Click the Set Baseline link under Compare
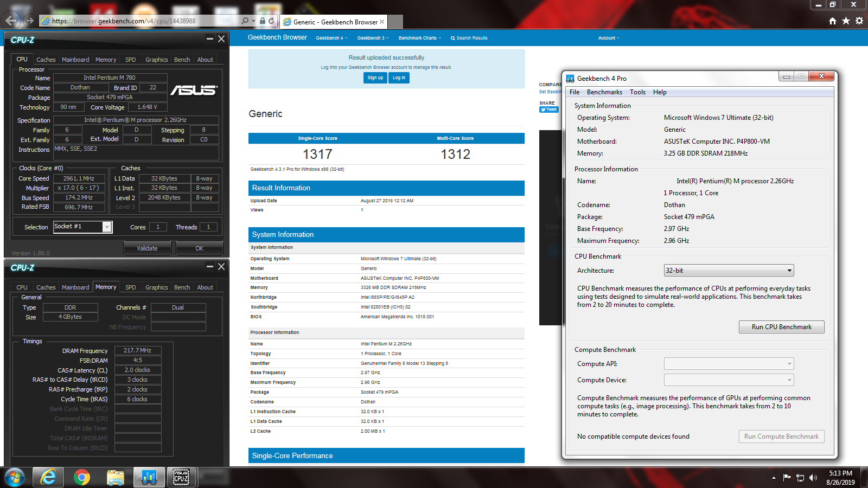 click(x=550, y=92)
